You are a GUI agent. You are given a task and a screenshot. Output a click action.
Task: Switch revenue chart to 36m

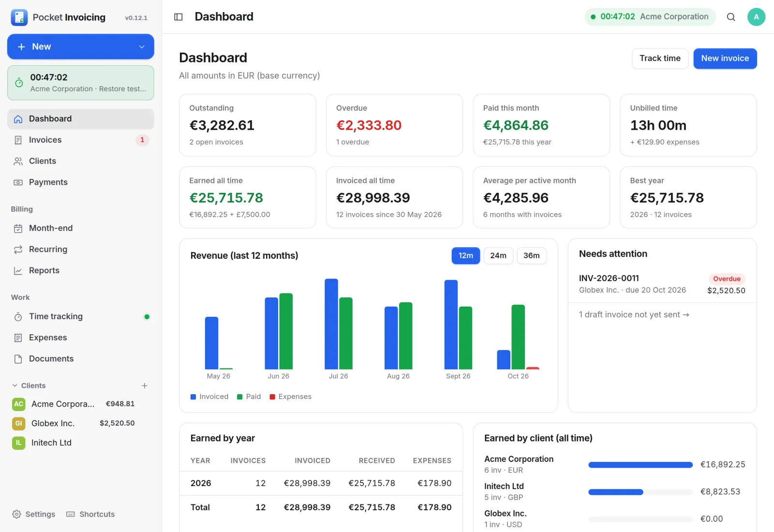[532, 255]
